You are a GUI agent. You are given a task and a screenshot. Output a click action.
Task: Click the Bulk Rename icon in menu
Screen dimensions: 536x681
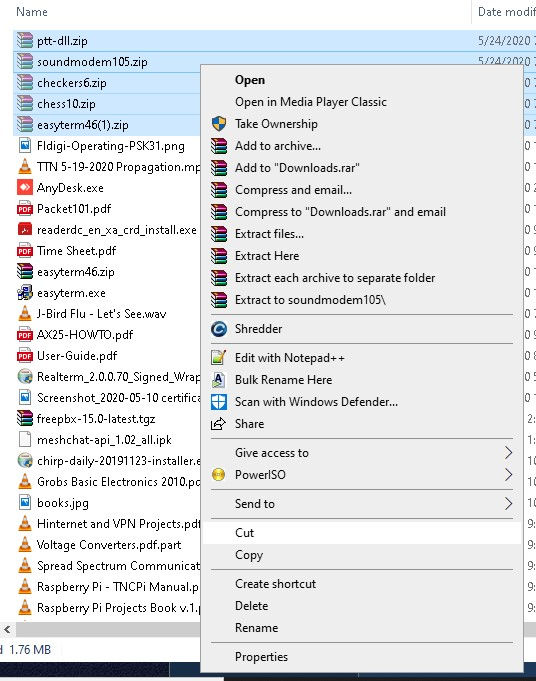coord(218,380)
